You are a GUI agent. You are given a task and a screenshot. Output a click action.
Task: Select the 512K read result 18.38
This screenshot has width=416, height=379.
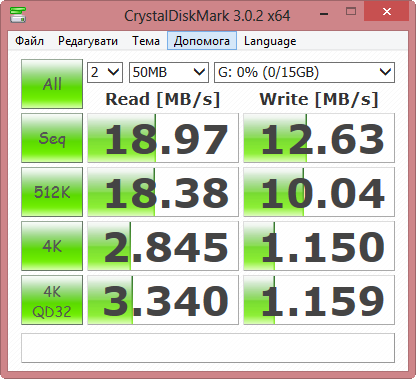pos(163,192)
